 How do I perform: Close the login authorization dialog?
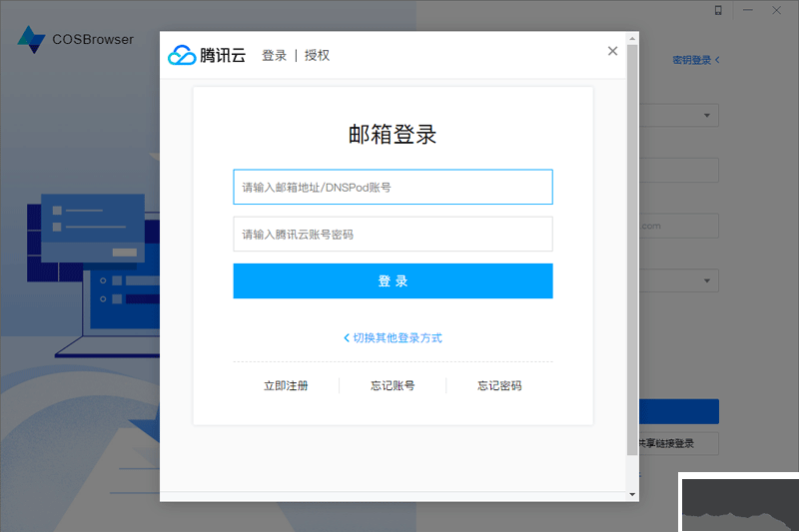pyautogui.click(x=612, y=51)
